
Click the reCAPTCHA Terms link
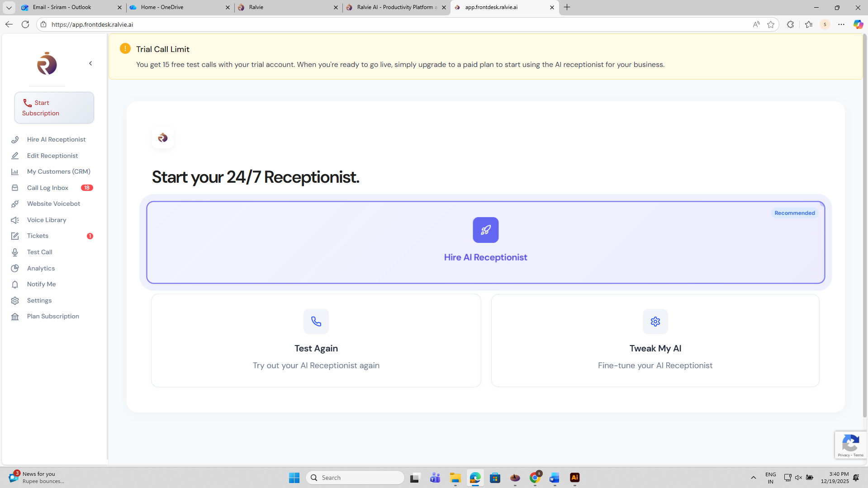pos(859,455)
